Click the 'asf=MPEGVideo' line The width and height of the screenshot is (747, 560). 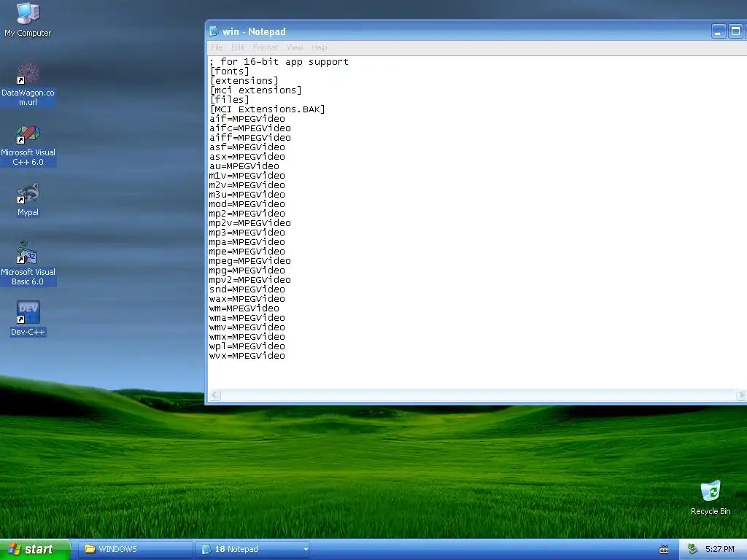(x=247, y=147)
